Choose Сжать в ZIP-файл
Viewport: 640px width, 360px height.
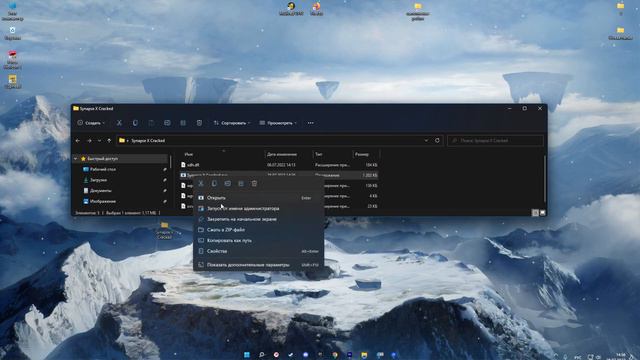(258, 230)
